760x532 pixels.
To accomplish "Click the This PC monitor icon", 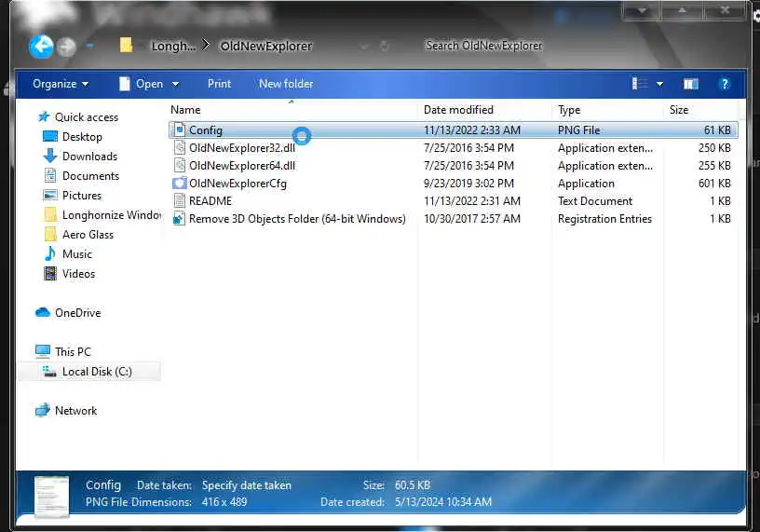I will click(43, 351).
